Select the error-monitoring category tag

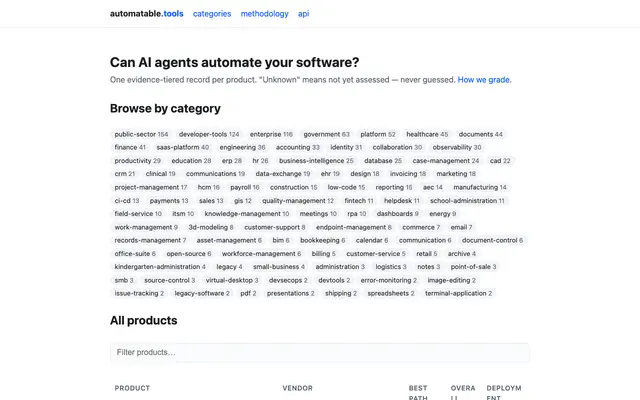pos(389,280)
